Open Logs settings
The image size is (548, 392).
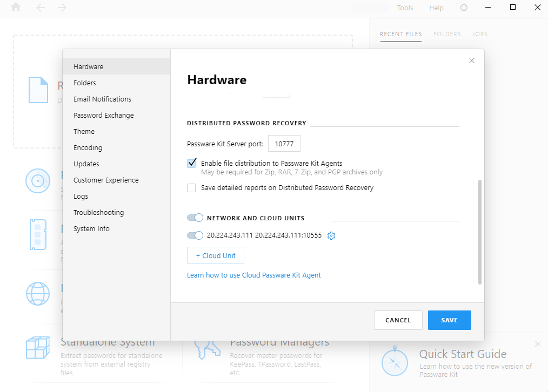[x=116, y=196]
